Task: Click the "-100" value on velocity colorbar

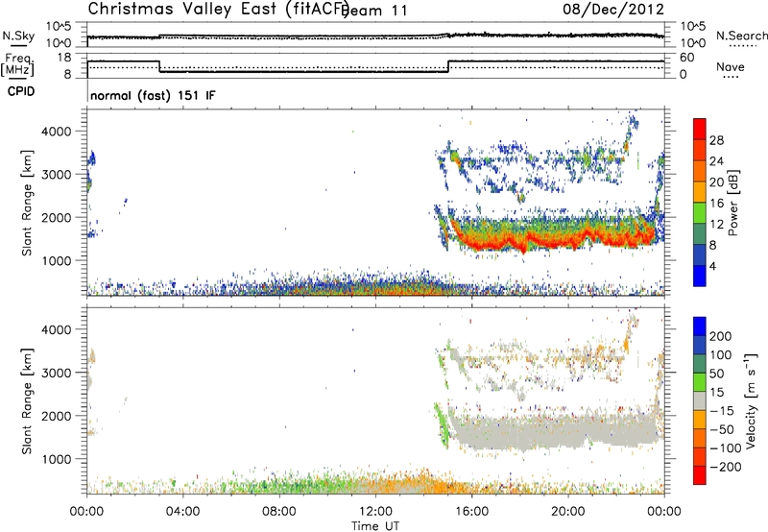Action: (725, 448)
